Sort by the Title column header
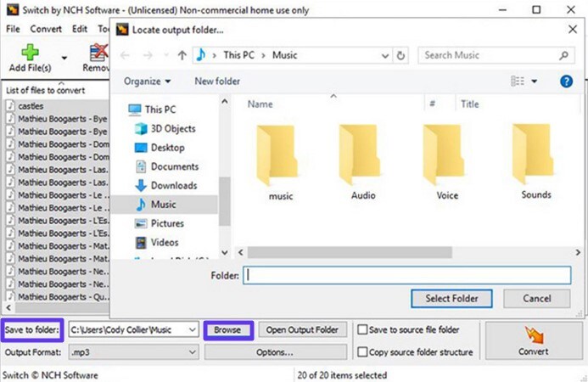The width and height of the screenshot is (588, 382). [469, 104]
